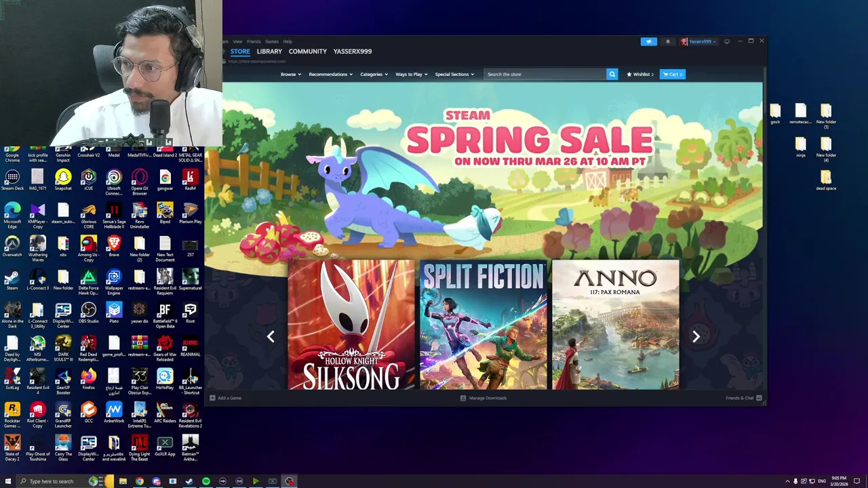Image resolution: width=868 pixels, height=488 pixels.
Task: Select the ARC Raiders desktop icon
Action: (x=165, y=413)
